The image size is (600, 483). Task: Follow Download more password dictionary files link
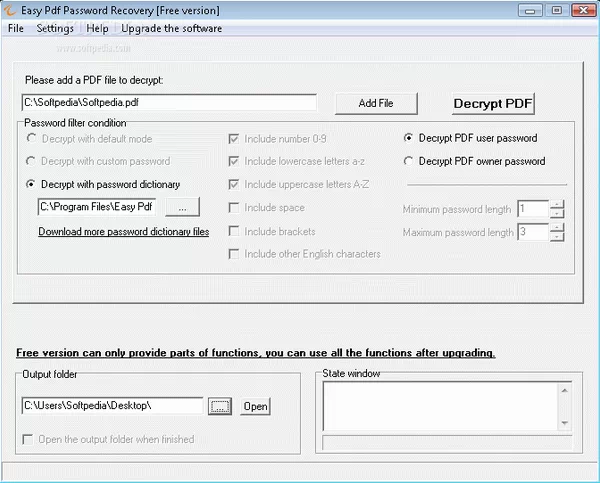[123, 232]
